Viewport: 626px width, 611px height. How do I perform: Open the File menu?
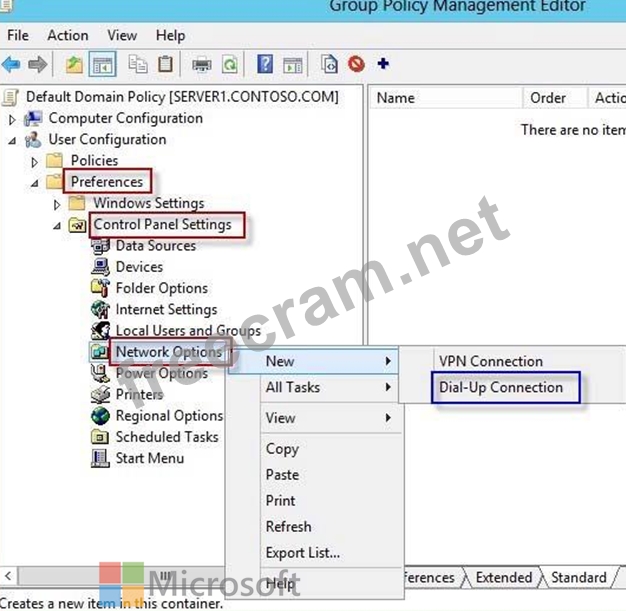tap(18, 35)
